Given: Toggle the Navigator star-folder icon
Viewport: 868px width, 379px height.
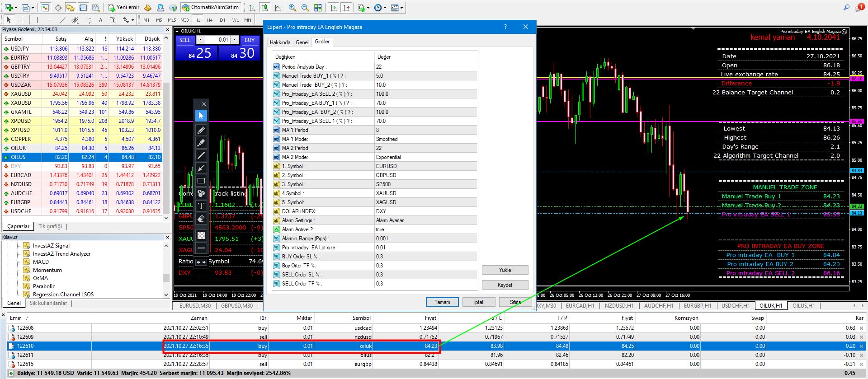Looking at the screenshot, I should (71, 8).
